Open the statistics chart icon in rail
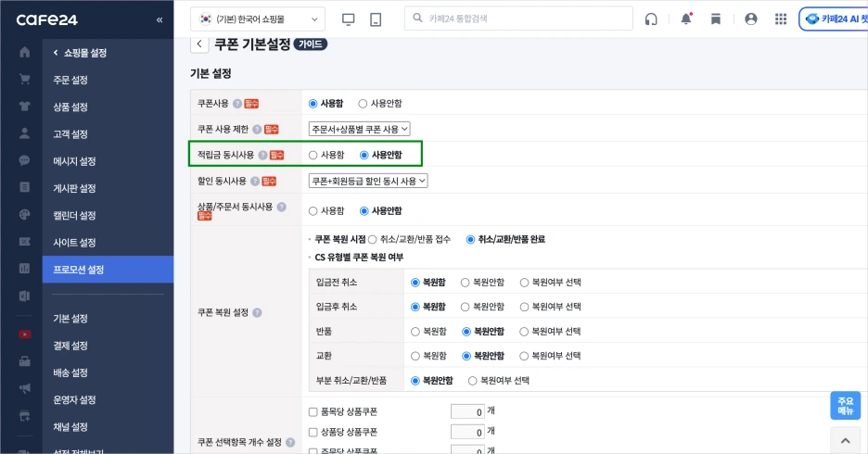The image size is (868, 454). pyautogui.click(x=25, y=269)
